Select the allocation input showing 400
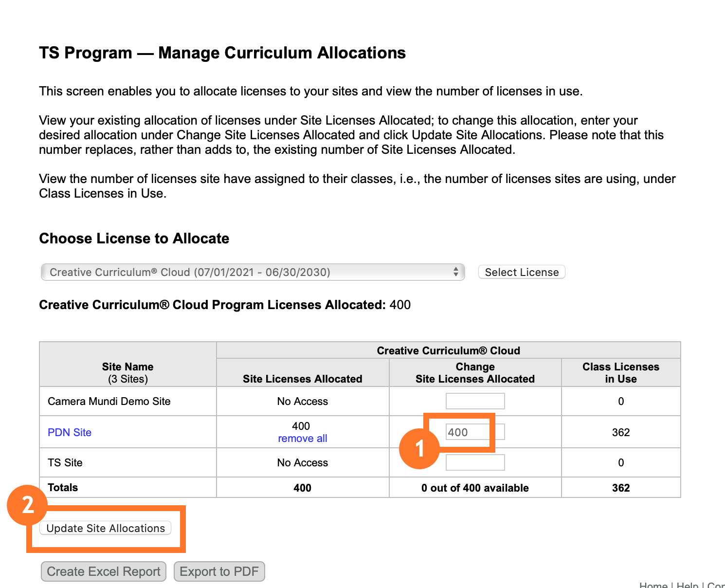 coord(475,431)
